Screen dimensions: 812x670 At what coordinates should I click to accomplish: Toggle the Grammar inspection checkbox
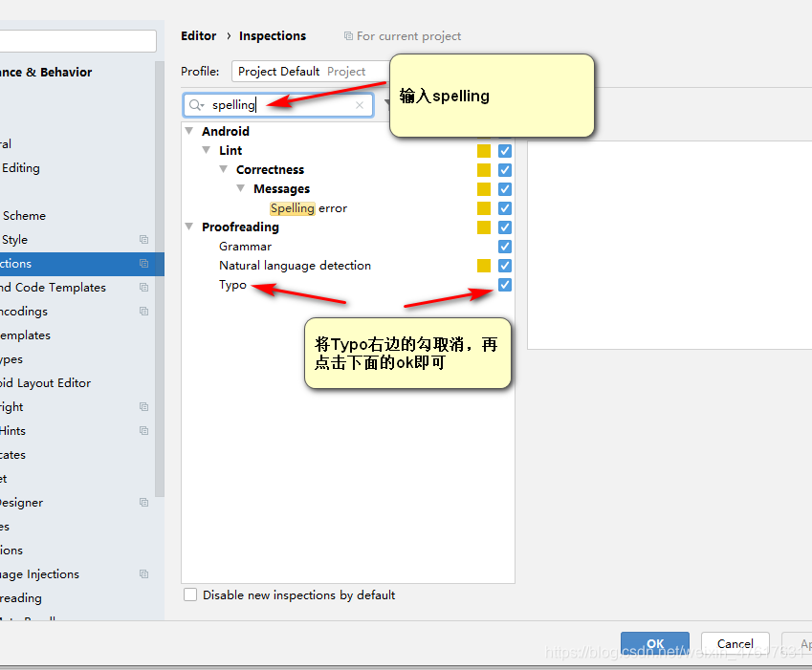505,247
